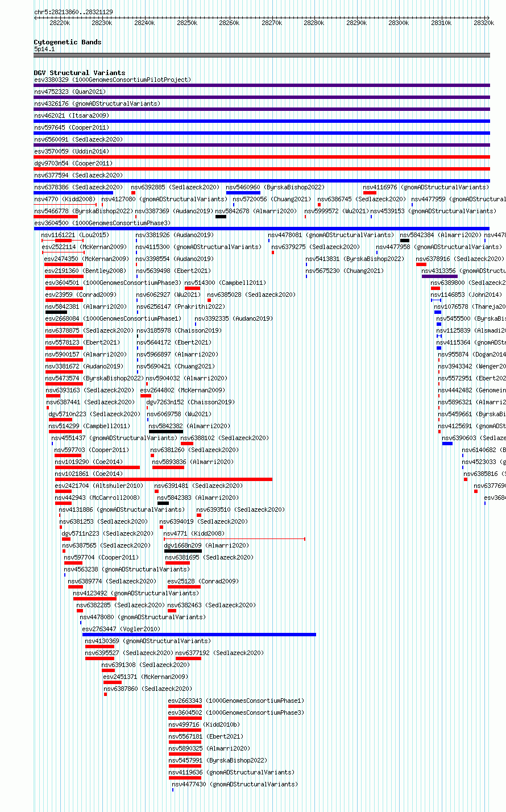Click the 28220k ruler tick label

point(60,23)
